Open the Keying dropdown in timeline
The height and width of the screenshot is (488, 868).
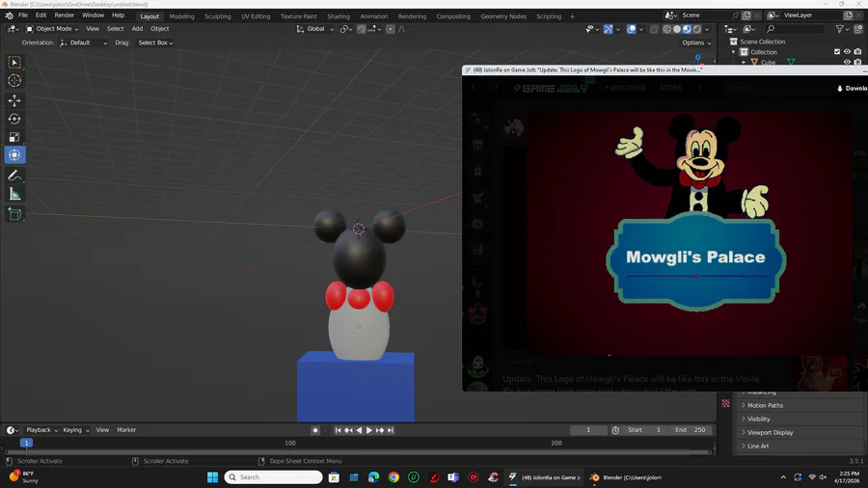pos(75,430)
